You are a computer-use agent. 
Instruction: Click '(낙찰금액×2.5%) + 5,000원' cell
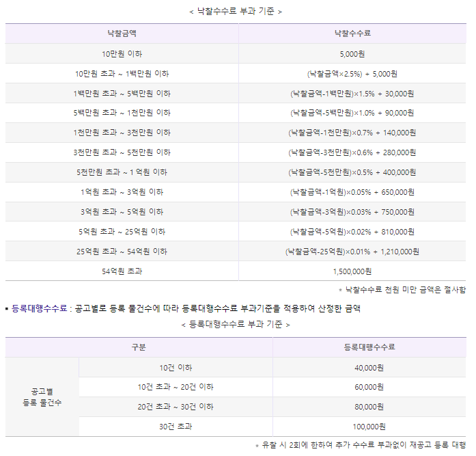352,74
